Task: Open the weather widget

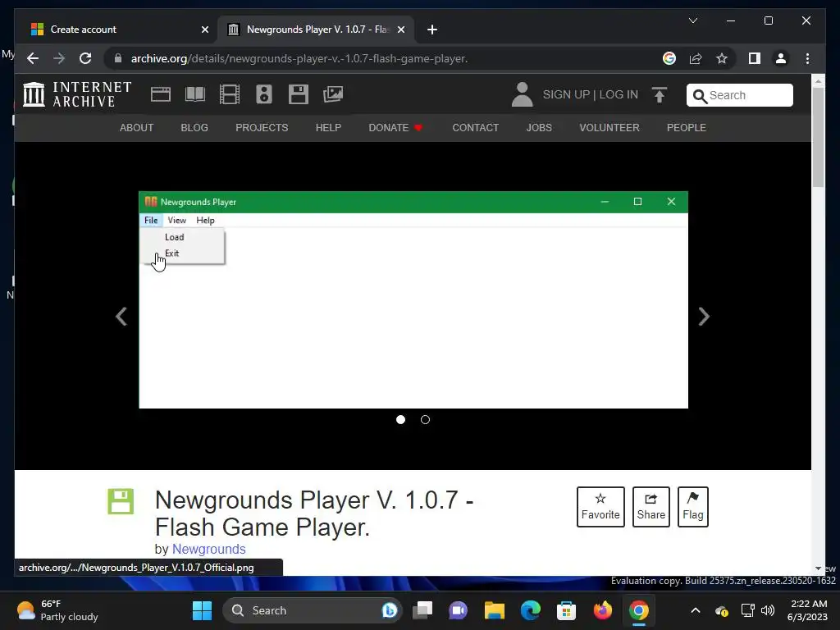Action: tap(57, 610)
